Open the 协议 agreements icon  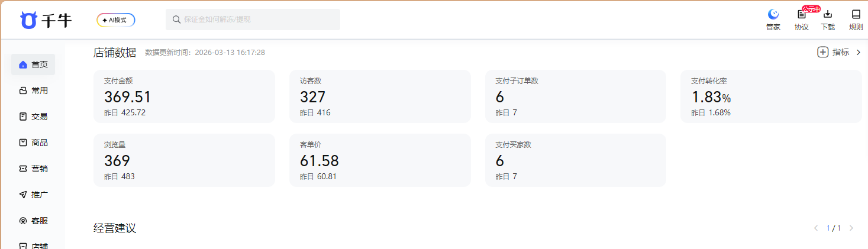tap(802, 15)
